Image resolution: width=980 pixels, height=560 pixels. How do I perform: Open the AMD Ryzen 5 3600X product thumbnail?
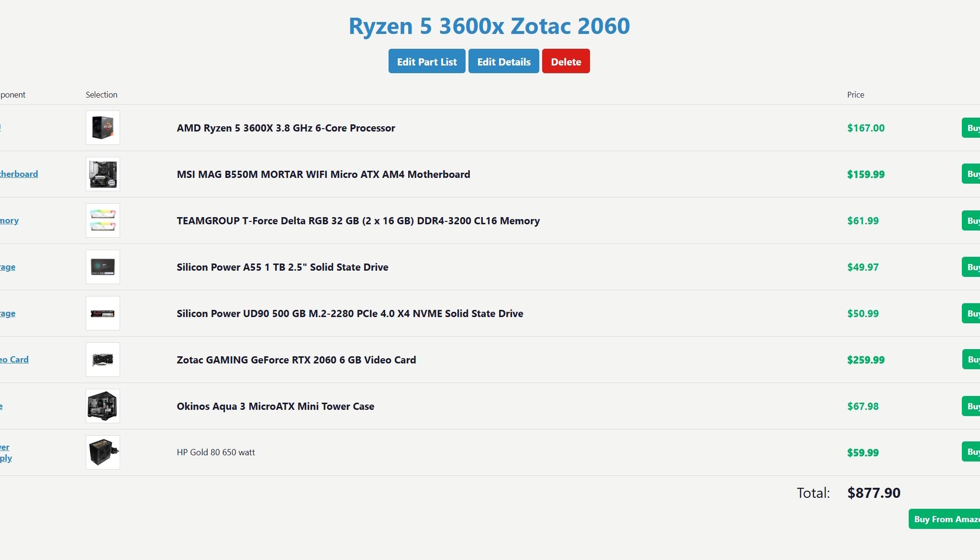coord(103,128)
